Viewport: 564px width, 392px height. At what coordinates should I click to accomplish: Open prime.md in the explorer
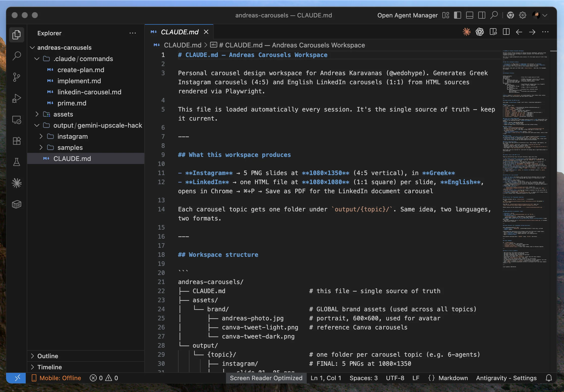pyautogui.click(x=72, y=103)
